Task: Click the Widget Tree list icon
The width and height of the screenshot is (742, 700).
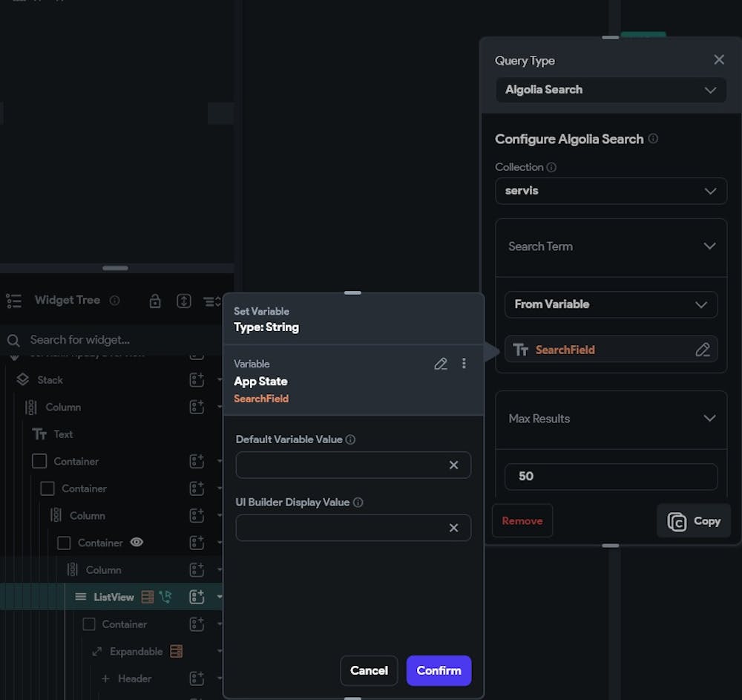Action: pyautogui.click(x=13, y=301)
